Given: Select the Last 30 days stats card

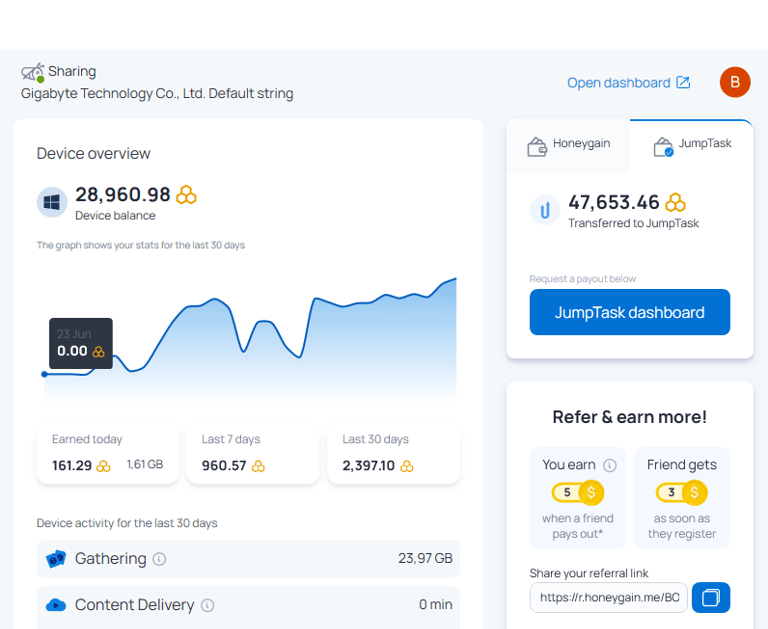Looking at the screenshot, I should coord(393,454).
